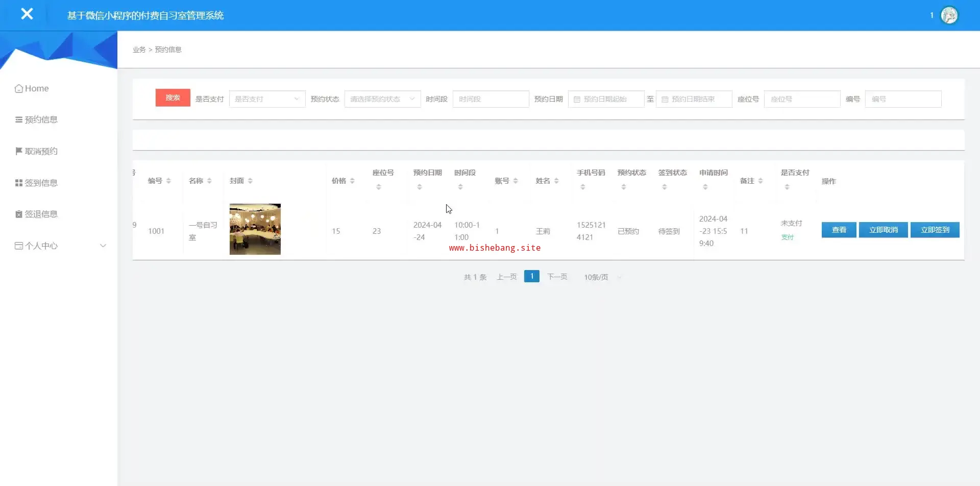The height and width of the screenshot is (486, 980).
Task: Sort by 备注 column using arrows
Action: pyautogui.click(x=761, y=181)
